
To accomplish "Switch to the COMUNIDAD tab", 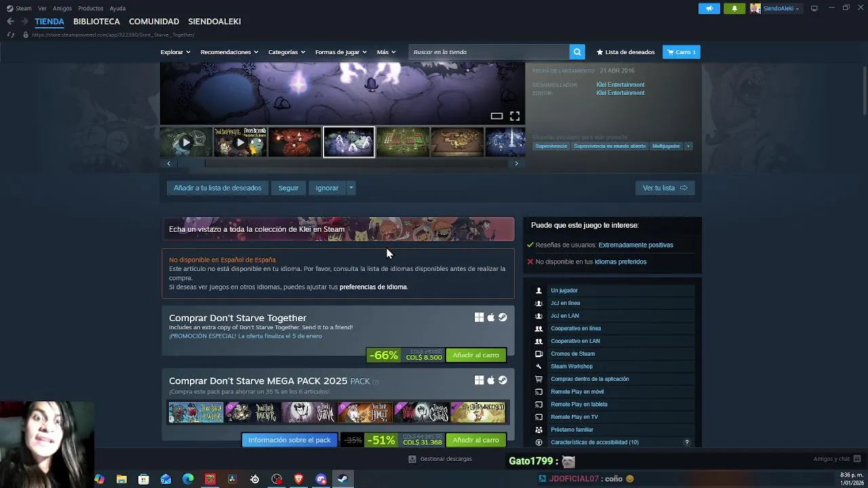I will click(x=154, y=21).
